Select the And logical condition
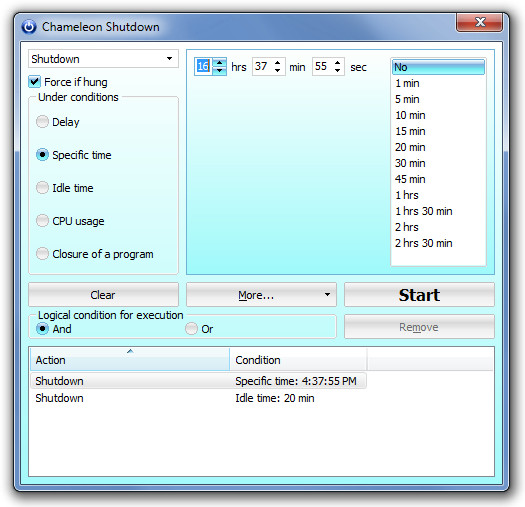The height and width of the screenshot is (507, 525). (x=42, y=329)
